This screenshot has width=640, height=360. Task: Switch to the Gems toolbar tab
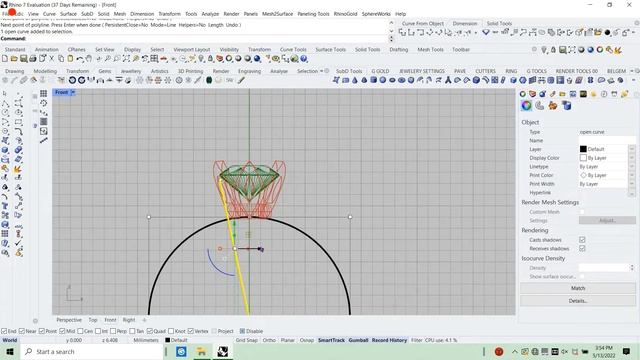[x=105, y=71]
